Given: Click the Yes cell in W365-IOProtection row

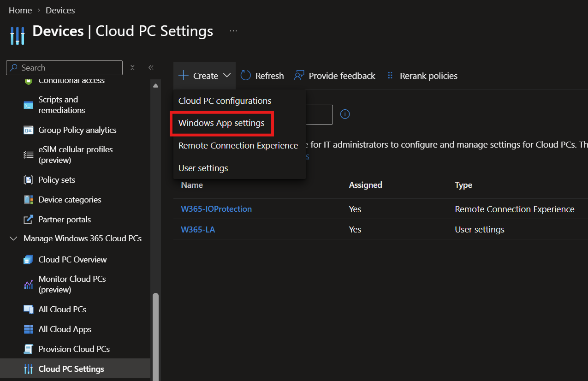Looking at the screenshot, I should click(355, 209).
